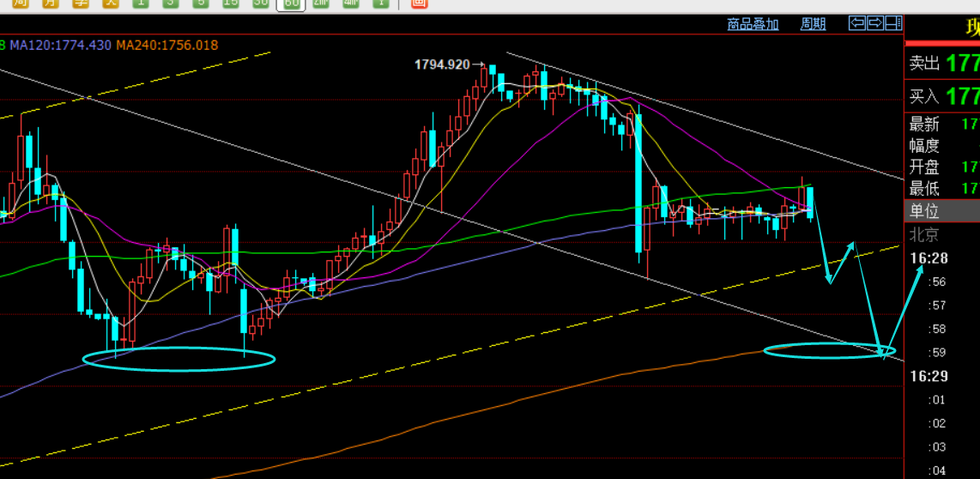980x479 pixels.
Task: Switch chart to weekly period (周)
Action: [x=21, y=3]
